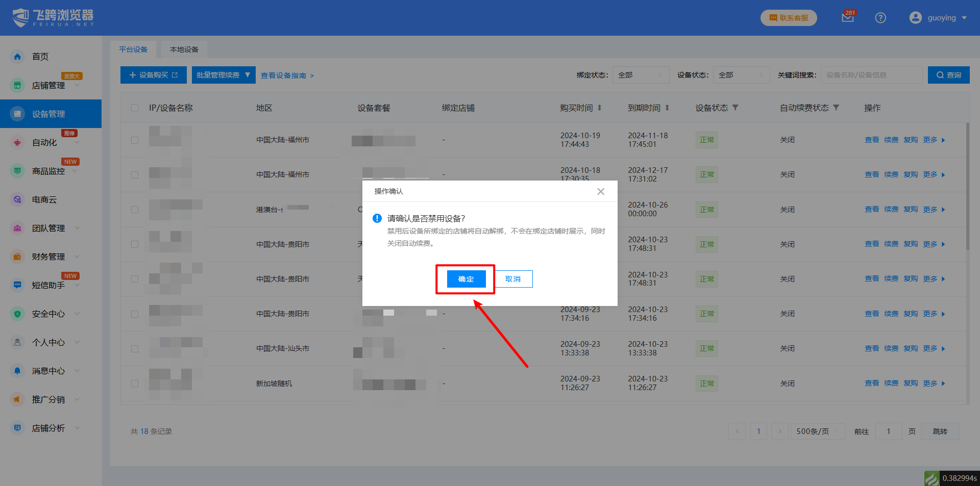
Task: Click the 设备状态 column filter icon
Action: click(736, 108)
